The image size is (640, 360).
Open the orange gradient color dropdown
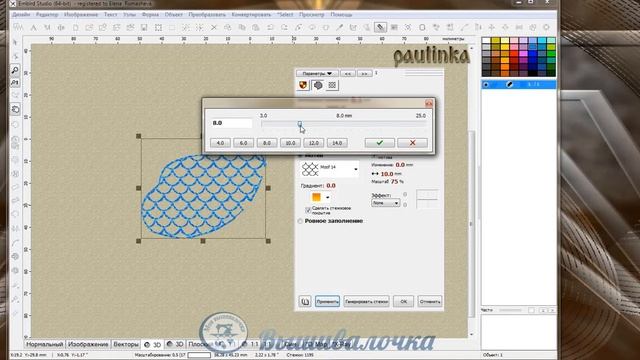pos(320,197)
